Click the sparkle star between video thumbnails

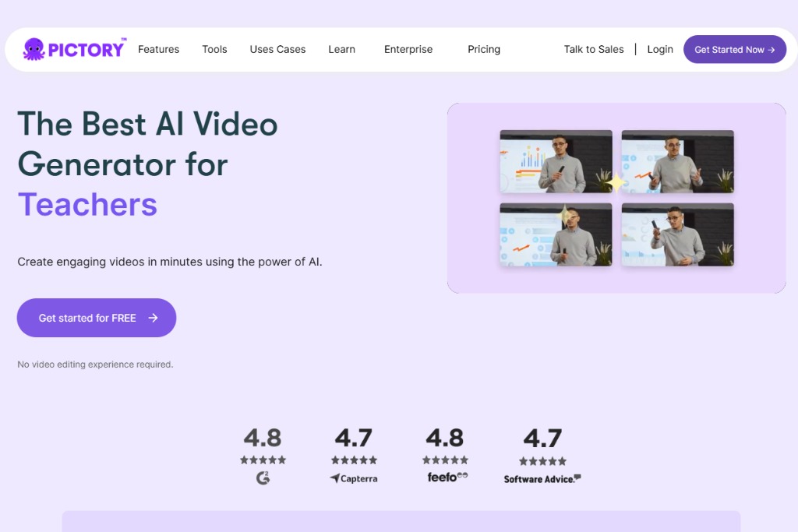(x=616, y=183)
